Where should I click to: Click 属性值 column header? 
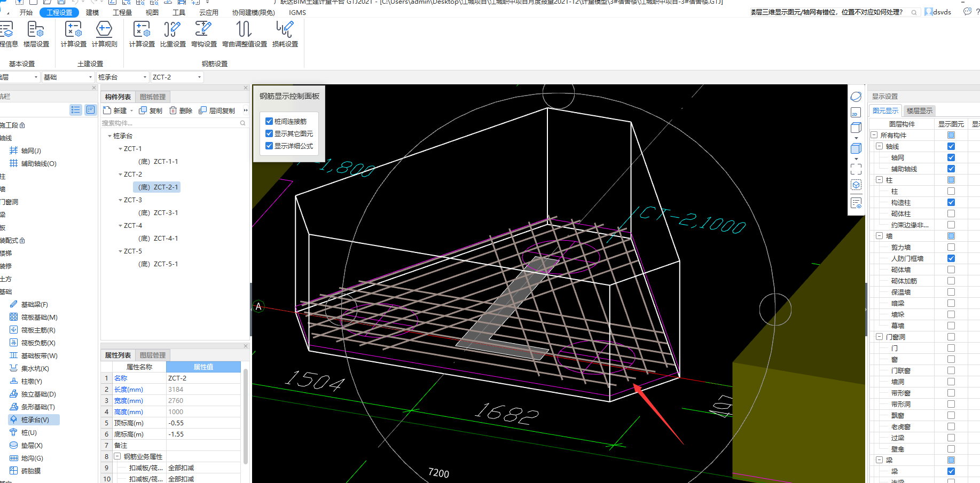click(203, 367)
